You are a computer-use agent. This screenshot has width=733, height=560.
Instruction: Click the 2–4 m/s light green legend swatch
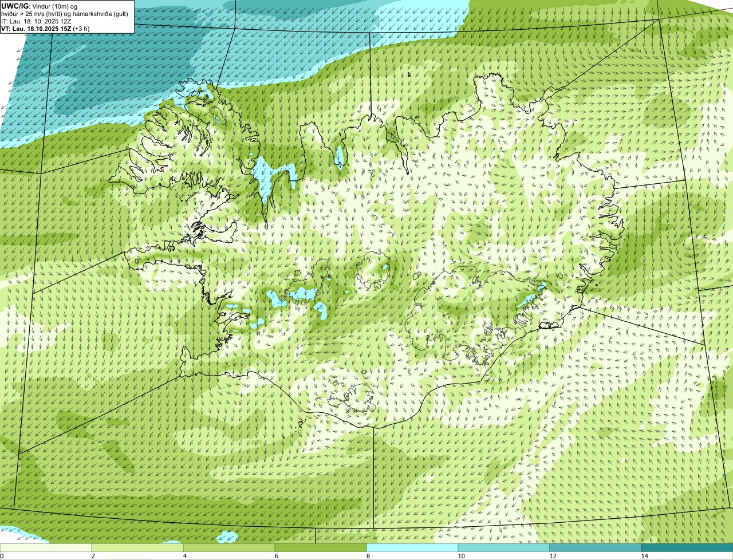(x=137, y=547)
